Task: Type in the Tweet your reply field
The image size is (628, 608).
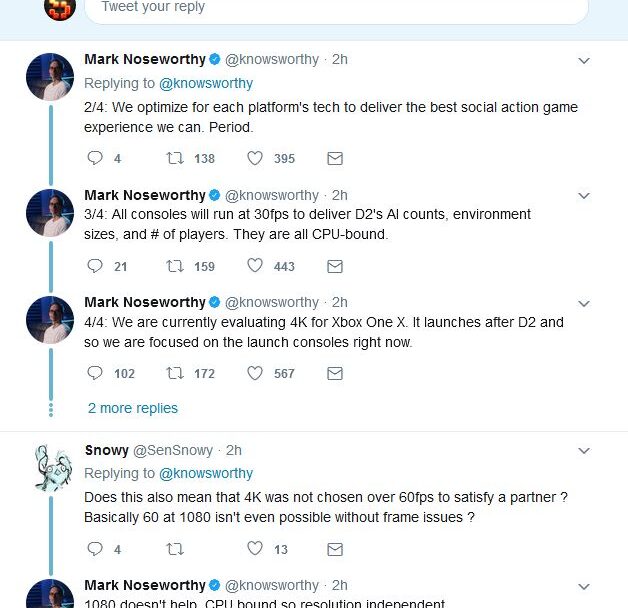Action: coord(335,8)
